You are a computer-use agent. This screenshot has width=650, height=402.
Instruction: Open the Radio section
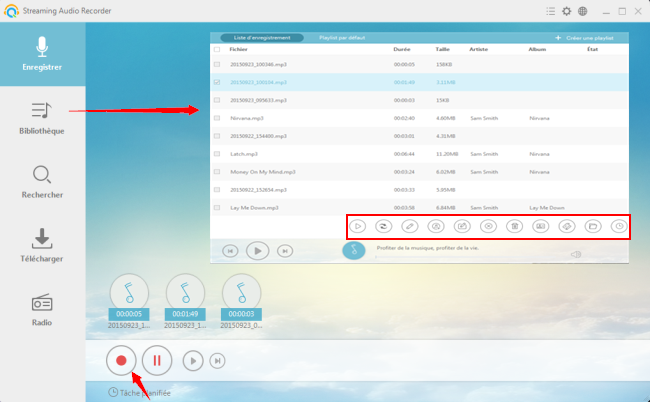(42, 310)
